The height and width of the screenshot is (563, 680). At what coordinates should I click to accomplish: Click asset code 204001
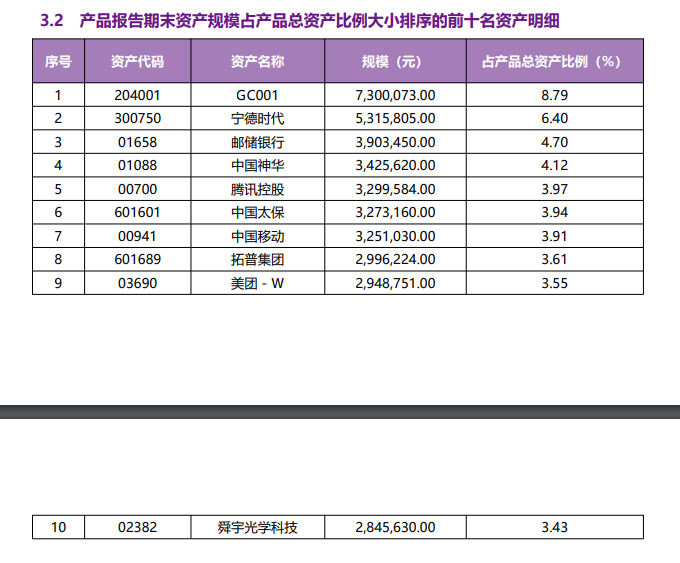tap(137, 95)
